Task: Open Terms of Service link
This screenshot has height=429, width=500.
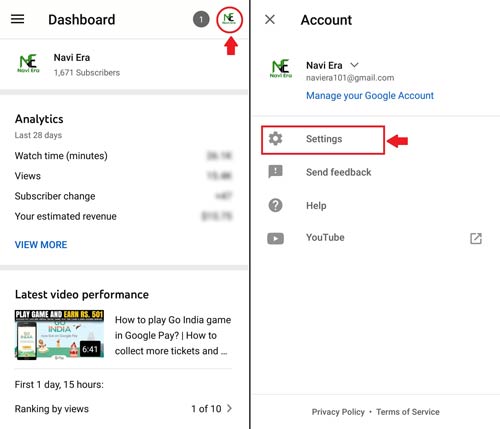Action: point(408,412)
